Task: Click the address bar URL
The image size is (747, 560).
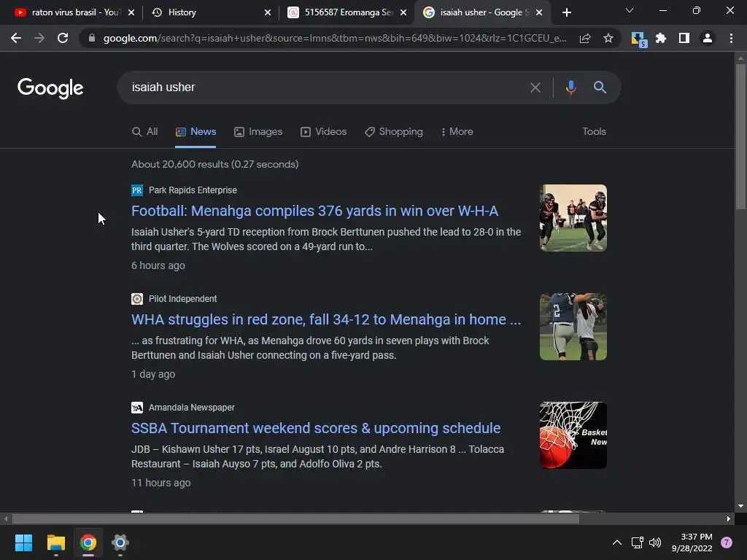Action: pos(334,38)
